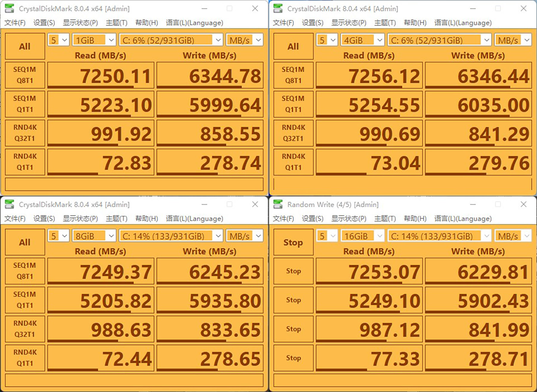The image size is (537, 392).
Task: Open the MB/s unit dropdown in the 4GiB window
Action: click(513, 40)
